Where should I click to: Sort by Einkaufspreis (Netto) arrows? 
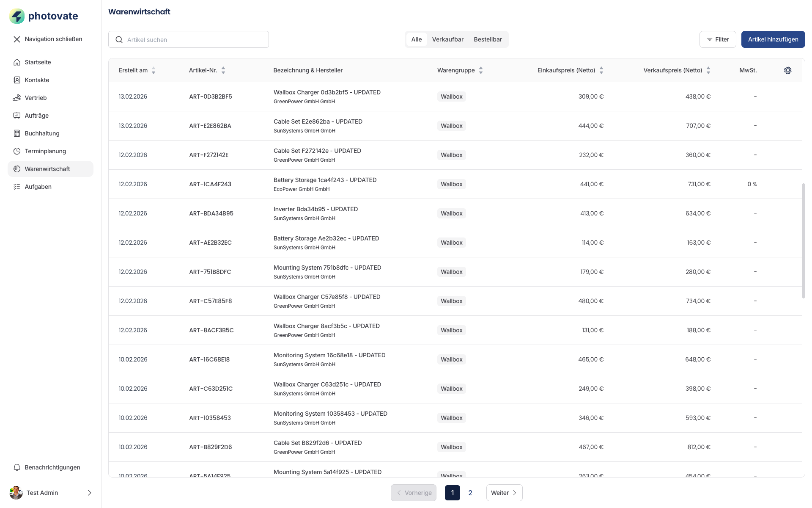(601, 70)
